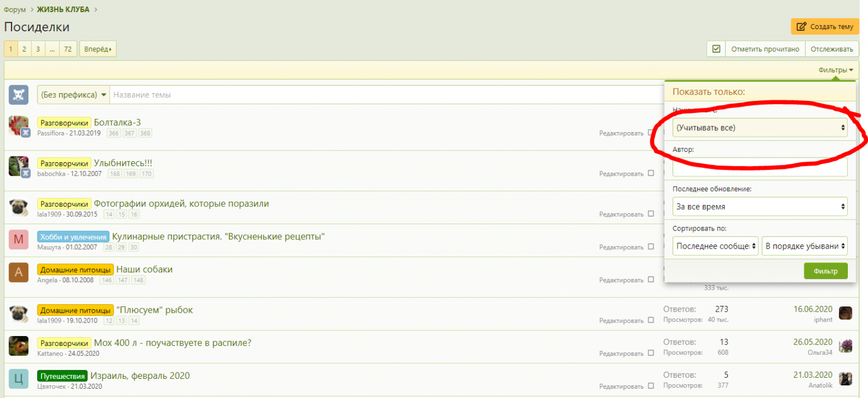Click the skull avatar icon beside the topic title field
Screen dimensions: 868x398
[19, 95]
